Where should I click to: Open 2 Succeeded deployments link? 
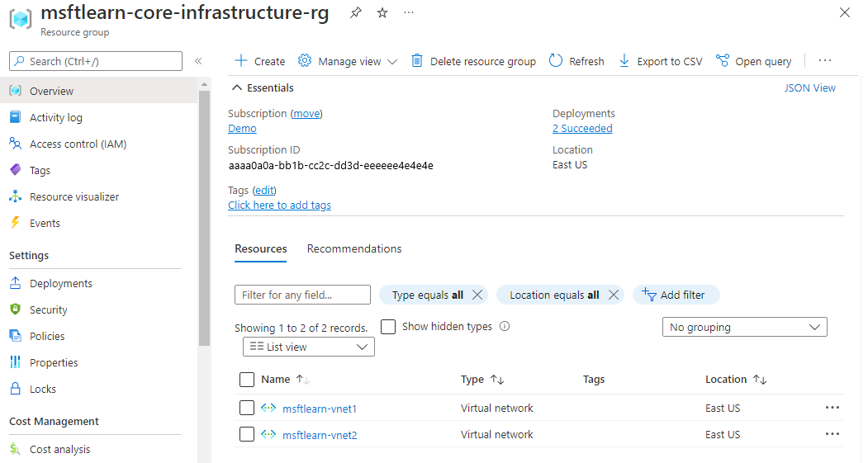[582, 128]
